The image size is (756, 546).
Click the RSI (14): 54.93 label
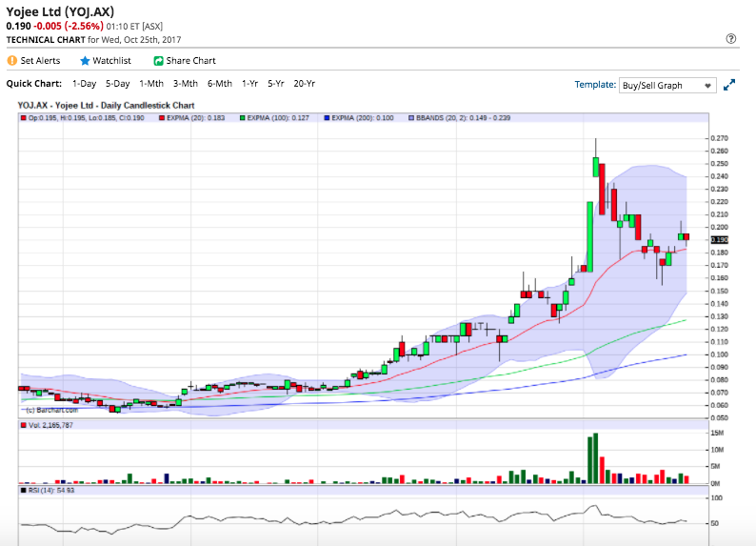click(x=51, y=491)
